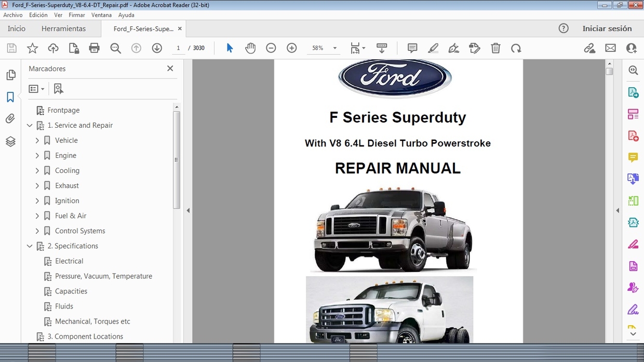The image size is (644, 362).
Task: Select the Fill & Sign pen tool
Action: coord(453,48)
